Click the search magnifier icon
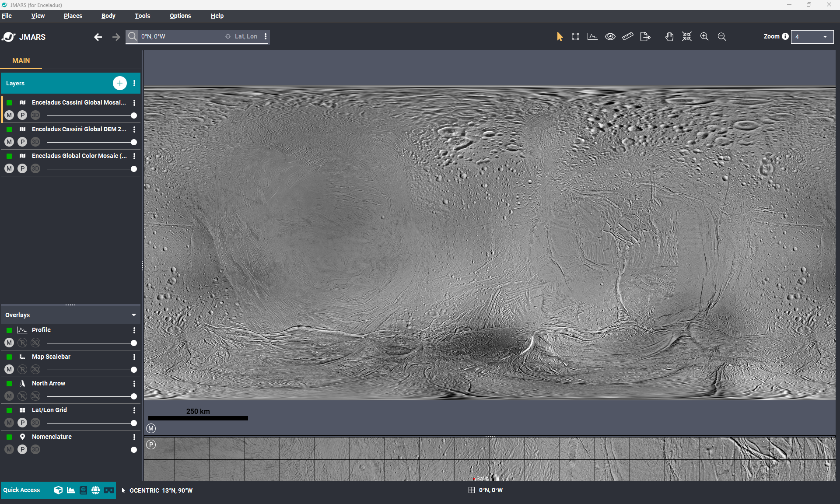The image size is (840, 504). [133, 36]
